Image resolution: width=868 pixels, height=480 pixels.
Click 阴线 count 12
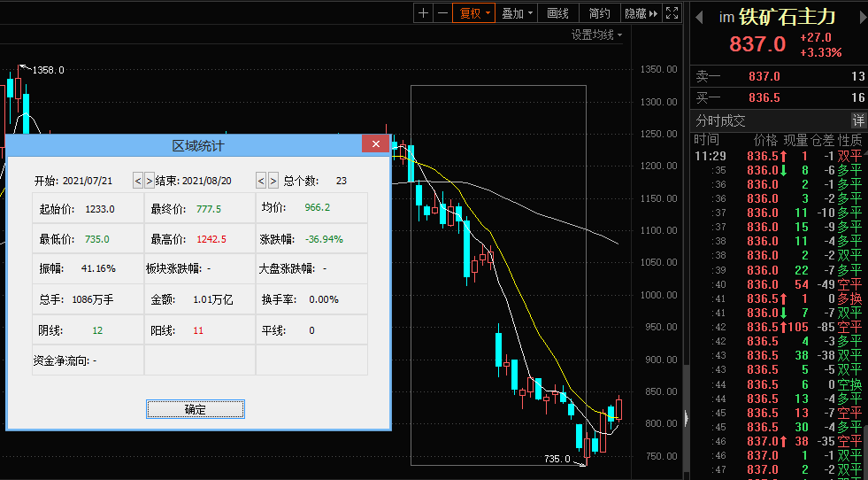[97, 331]
